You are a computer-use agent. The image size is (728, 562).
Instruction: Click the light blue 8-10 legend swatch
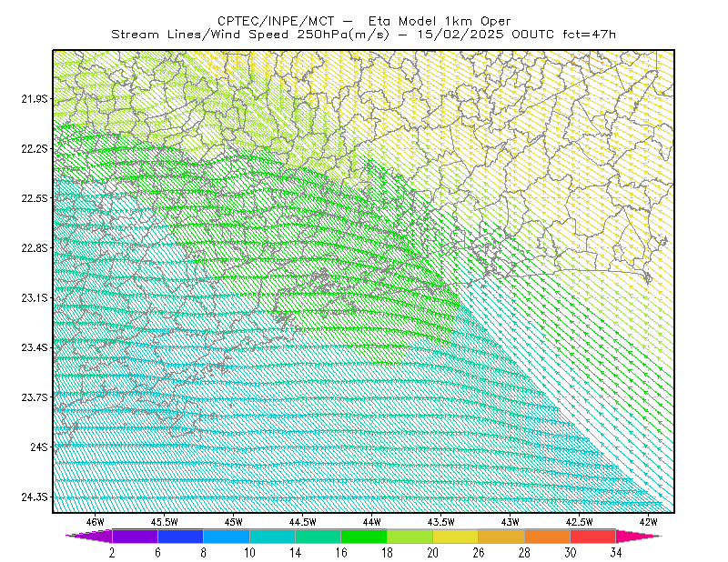click(227, 536)
